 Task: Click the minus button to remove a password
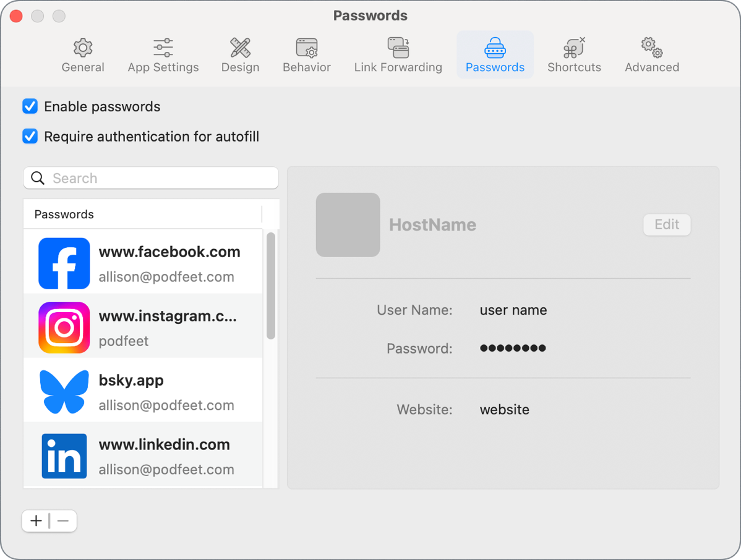(62, 520)
